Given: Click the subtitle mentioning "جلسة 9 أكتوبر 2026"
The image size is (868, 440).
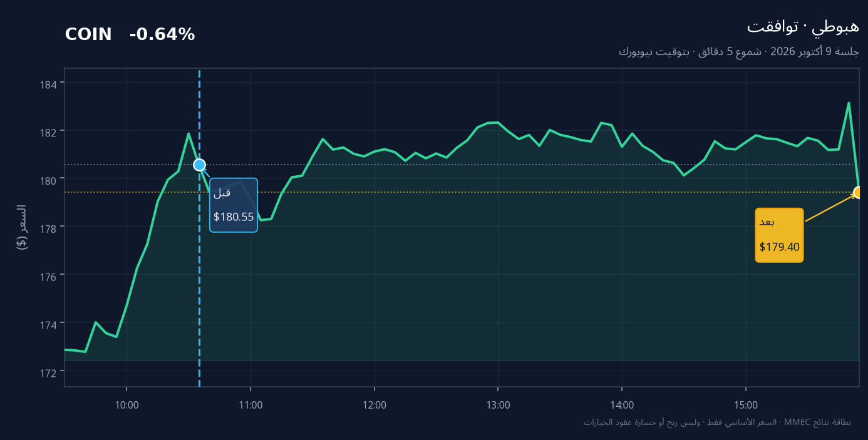Looking at the screenshot, I should (739, 52).
